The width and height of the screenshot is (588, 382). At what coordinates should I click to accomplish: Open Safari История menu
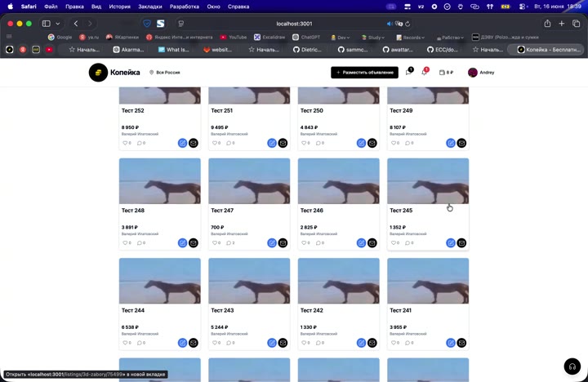click(119, 7)
